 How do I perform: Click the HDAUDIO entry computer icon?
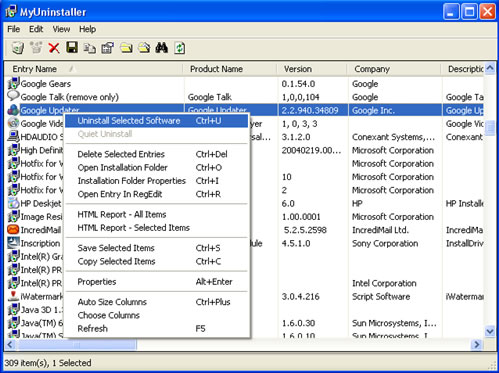[13, 136]
